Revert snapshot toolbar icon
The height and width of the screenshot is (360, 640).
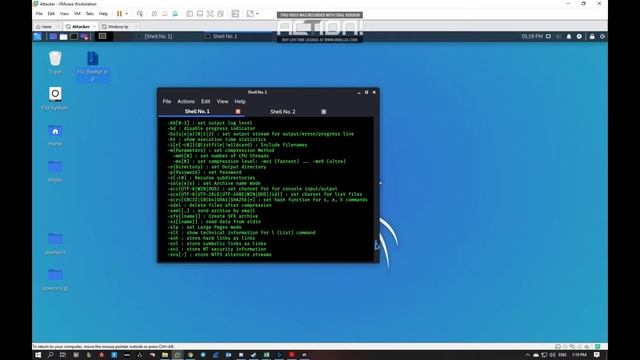pyautogui.click(x=164, y=13)
